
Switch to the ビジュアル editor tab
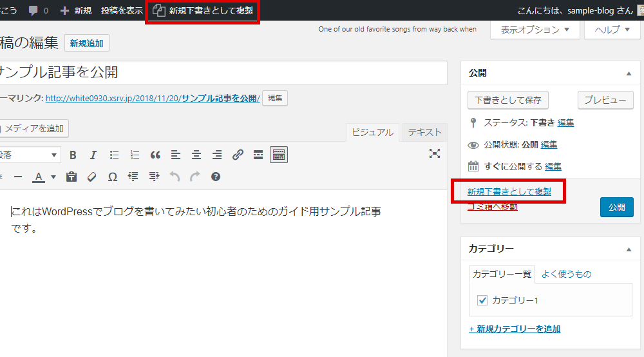pyautogui.click(x=372, y=132)
